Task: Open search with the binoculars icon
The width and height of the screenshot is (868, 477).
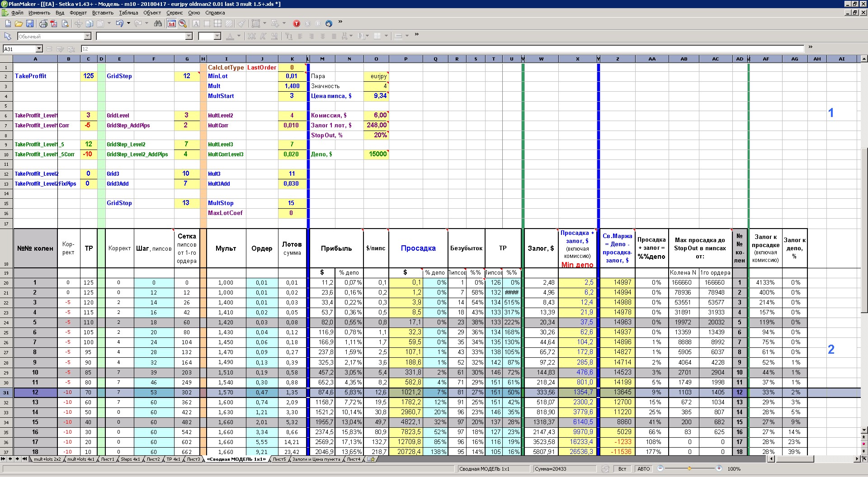Action: pos(158,23)
